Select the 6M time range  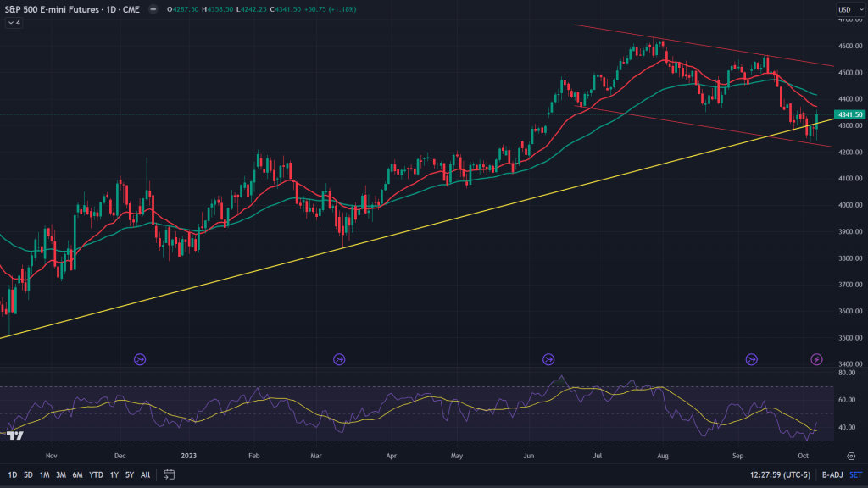coord(76,474)
